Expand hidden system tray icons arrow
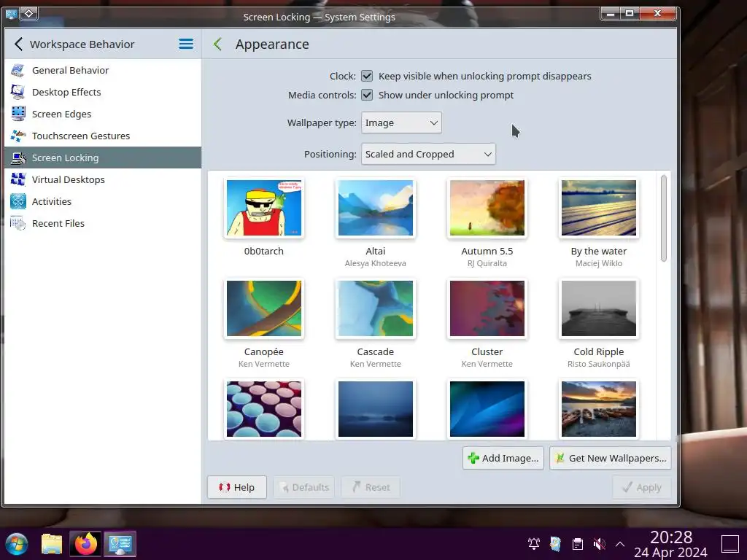747x560 pixels. coord(620,544)
